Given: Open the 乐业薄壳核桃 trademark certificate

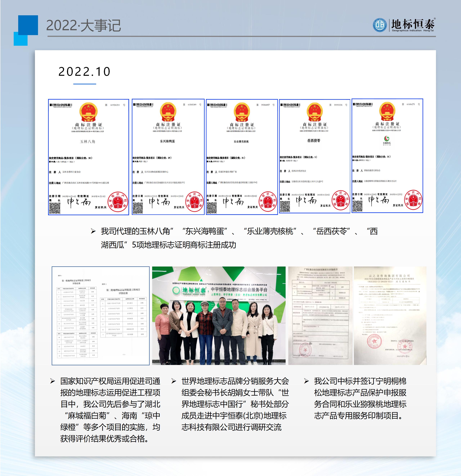Looking at the screenshot, I should click(x=242, y=157).
